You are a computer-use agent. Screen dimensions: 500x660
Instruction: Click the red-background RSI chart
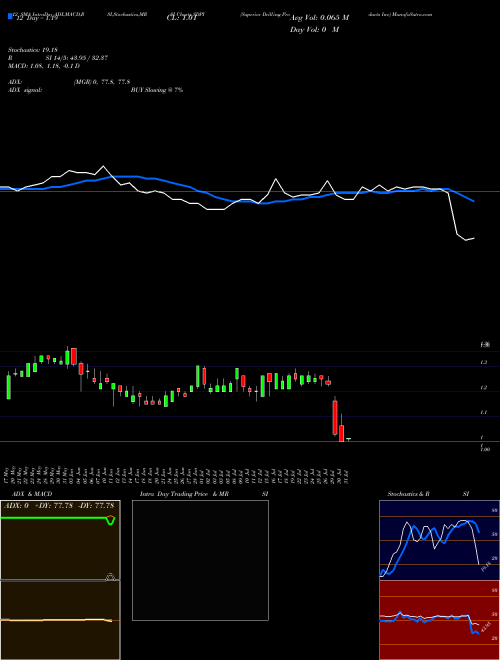pyautogui.click(x=439, y=620)
